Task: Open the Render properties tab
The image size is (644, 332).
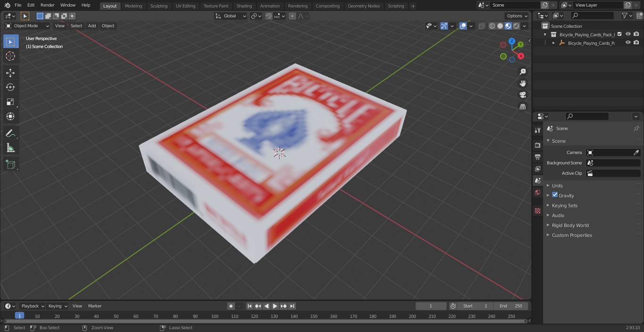Action: [x=537, y=145]
